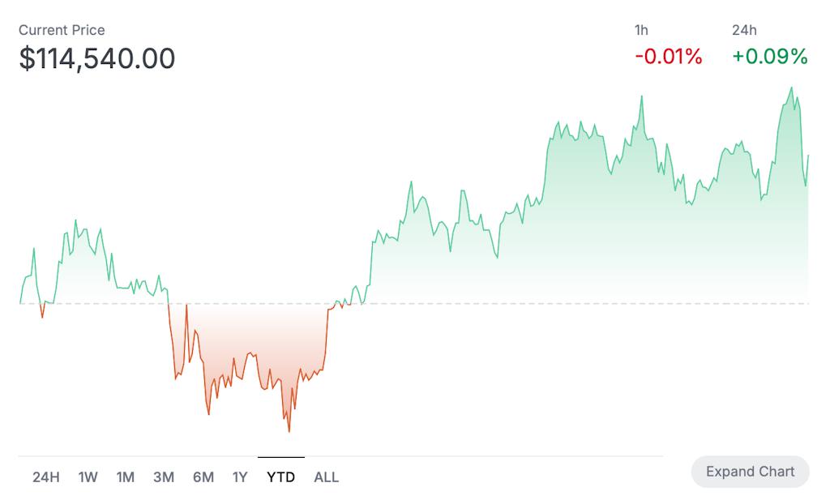Show the 1Y price history
The width and height of the screenshot is (830, 504).
pos(240,477)
